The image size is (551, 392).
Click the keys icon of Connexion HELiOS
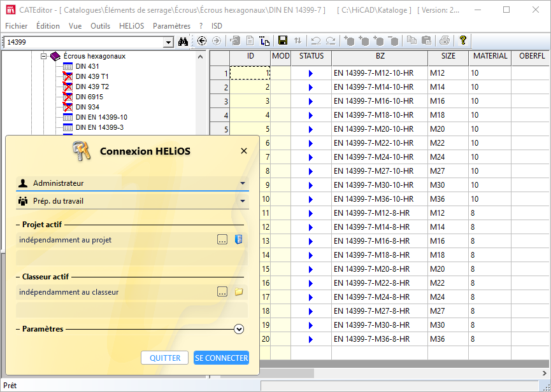coord(82,151)
